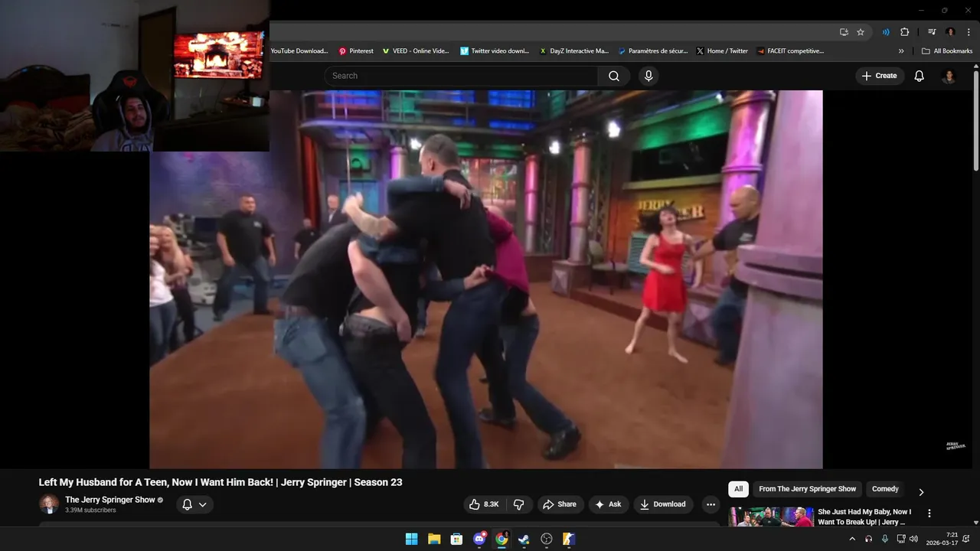Select the All filter chip
Image resolution: width=980 pixels, height=551 pixels.
point(738,489)
